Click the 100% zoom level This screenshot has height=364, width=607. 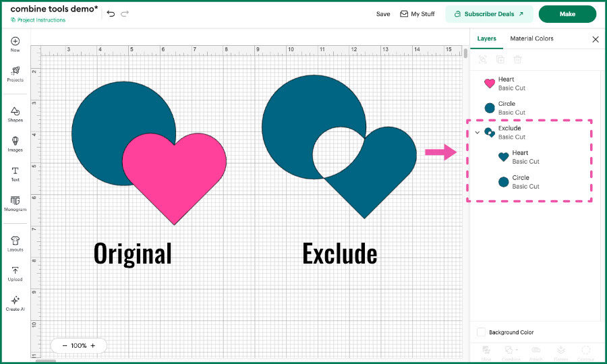(x=79, y=345)
